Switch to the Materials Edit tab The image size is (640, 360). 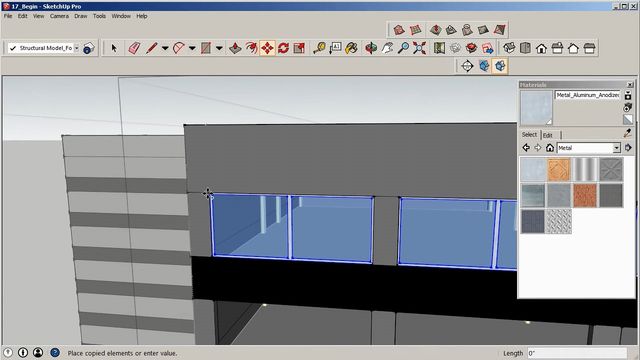[x=548, y=135]
